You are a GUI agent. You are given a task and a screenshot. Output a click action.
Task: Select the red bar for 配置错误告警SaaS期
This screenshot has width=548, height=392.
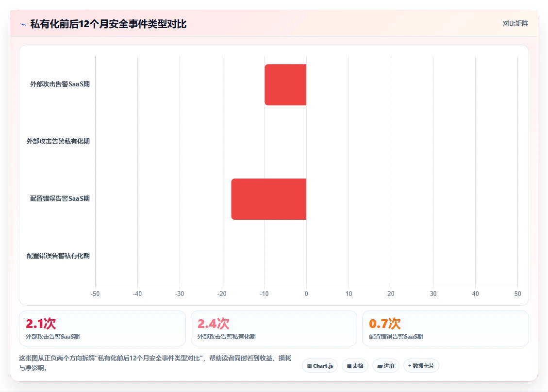click(269, 199)
